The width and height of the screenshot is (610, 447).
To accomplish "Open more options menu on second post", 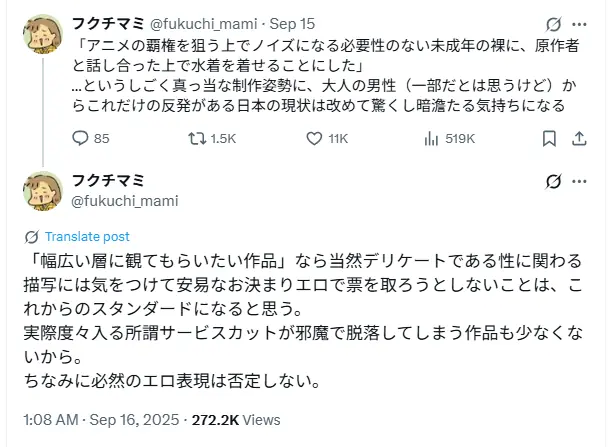I will [580, 182].
